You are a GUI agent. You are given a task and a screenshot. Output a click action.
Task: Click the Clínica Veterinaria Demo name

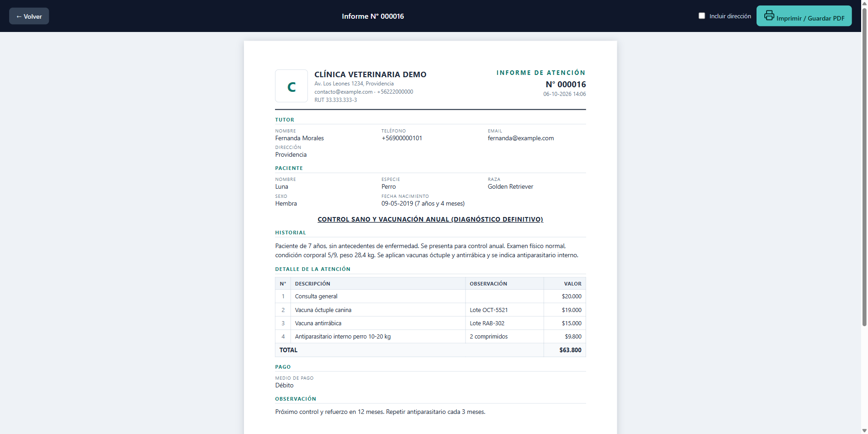click(x=370, y=74)
